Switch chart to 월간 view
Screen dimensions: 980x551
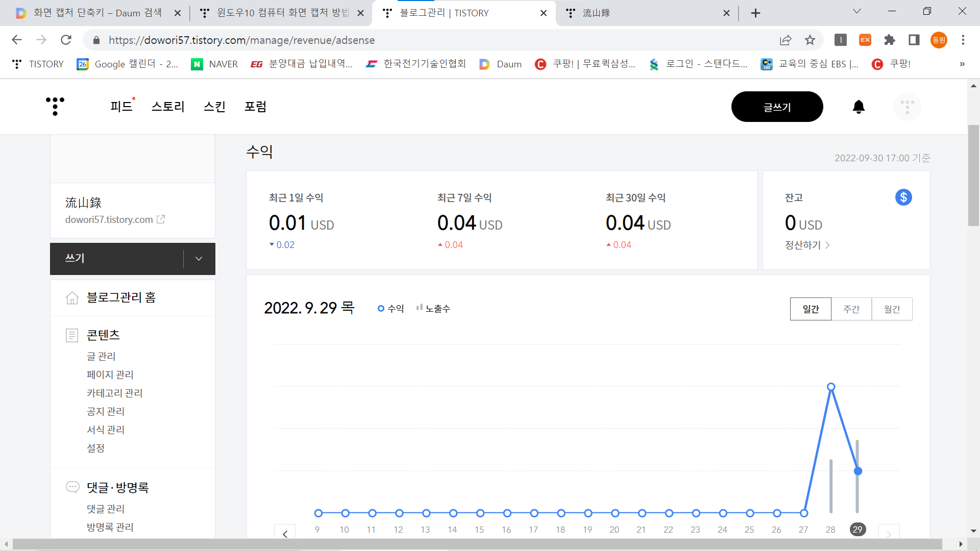(892, 309)
